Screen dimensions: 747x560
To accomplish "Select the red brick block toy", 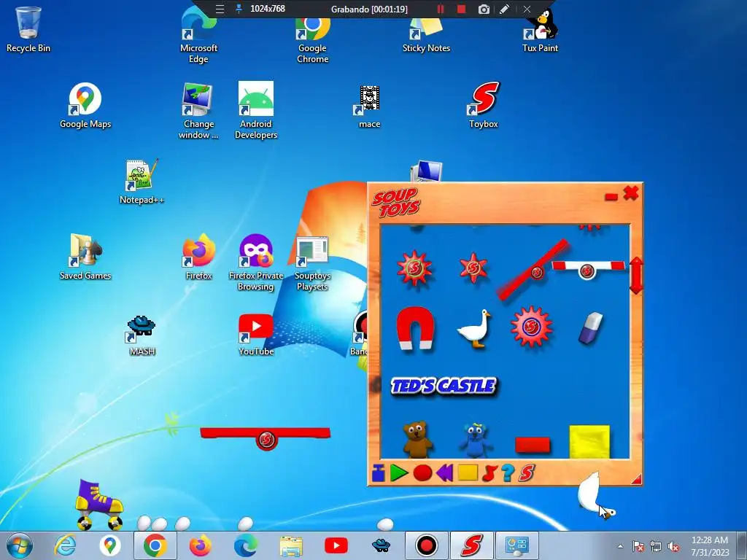I will 533,446.
